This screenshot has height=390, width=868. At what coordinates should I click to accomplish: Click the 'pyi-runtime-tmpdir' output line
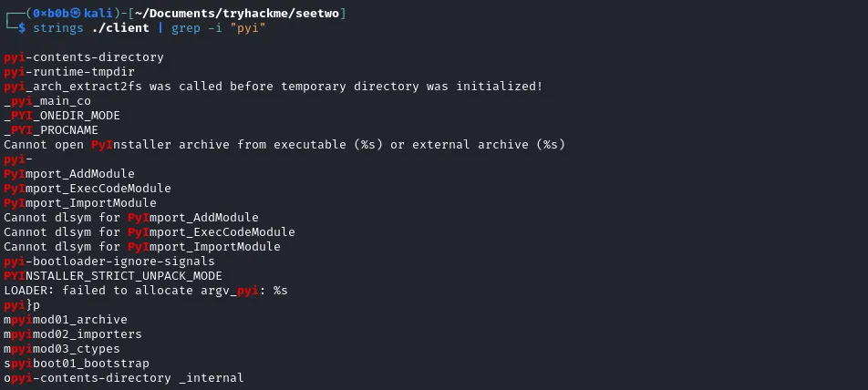tap(69, 72)
